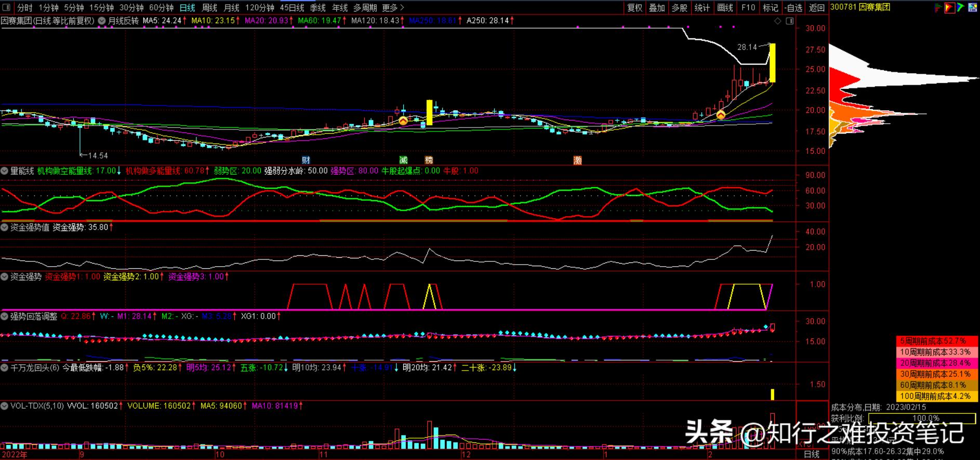
Task: Switch to the 周线 period tab
Action: coord(209,7)
